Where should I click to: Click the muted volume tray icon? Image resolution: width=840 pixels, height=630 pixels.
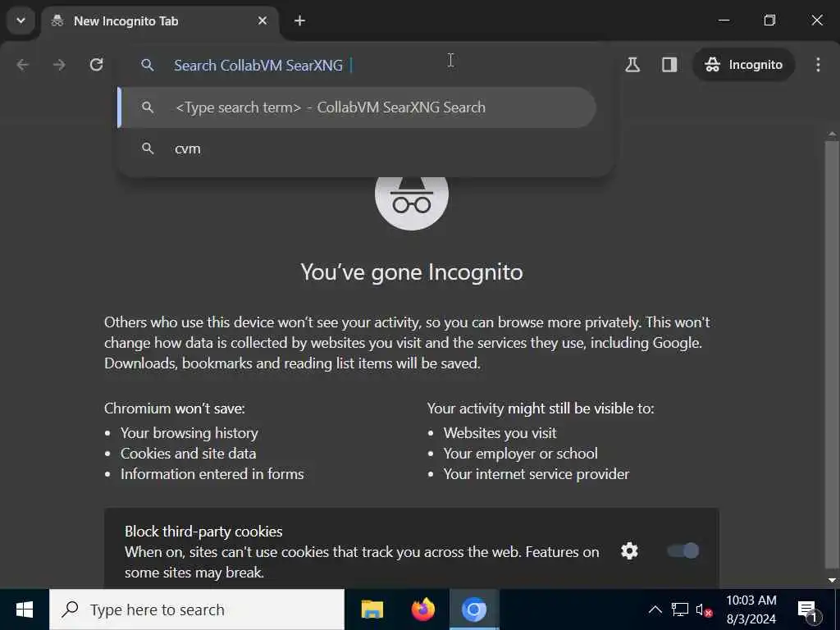(703, 609)
